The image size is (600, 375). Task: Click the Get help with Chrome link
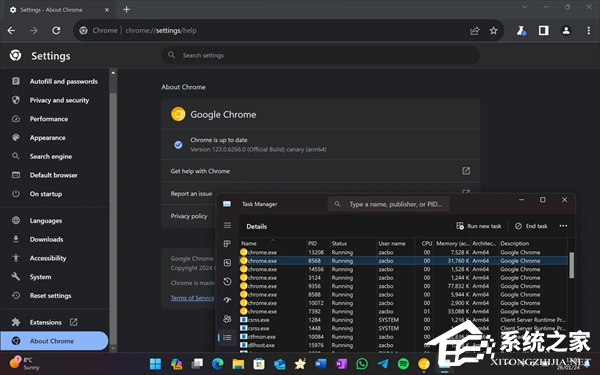click(321, 171)
